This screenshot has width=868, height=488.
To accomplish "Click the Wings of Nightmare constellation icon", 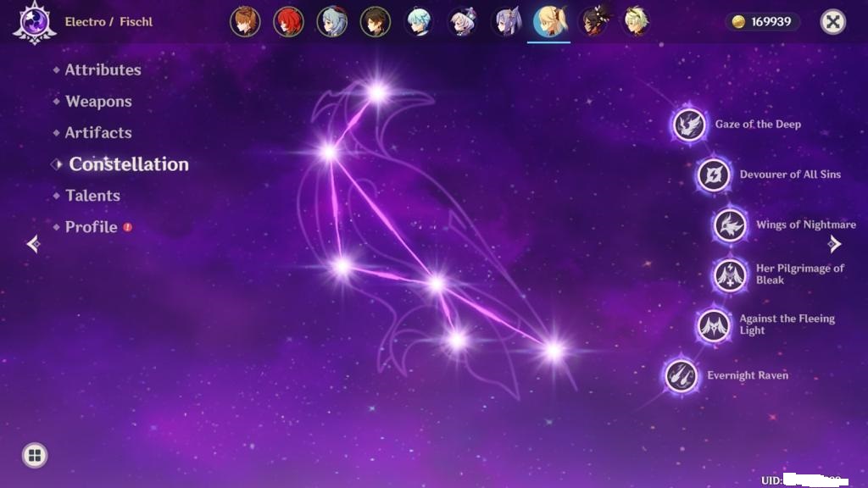I will (x=730, y=225).
